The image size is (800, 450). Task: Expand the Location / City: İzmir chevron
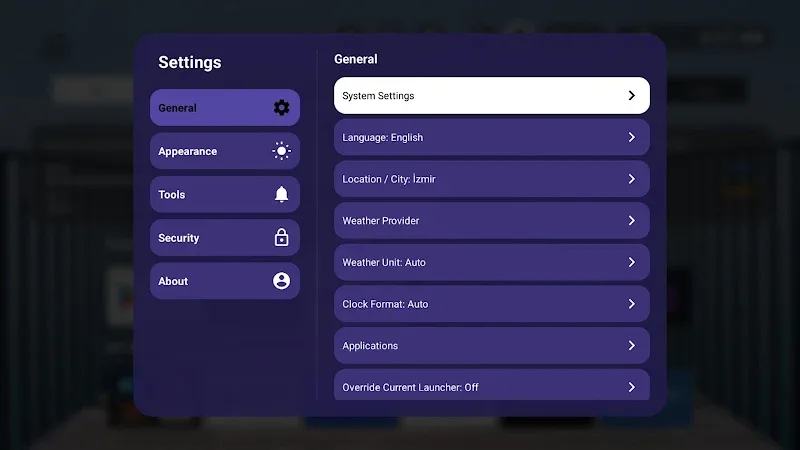coord(632,179)
